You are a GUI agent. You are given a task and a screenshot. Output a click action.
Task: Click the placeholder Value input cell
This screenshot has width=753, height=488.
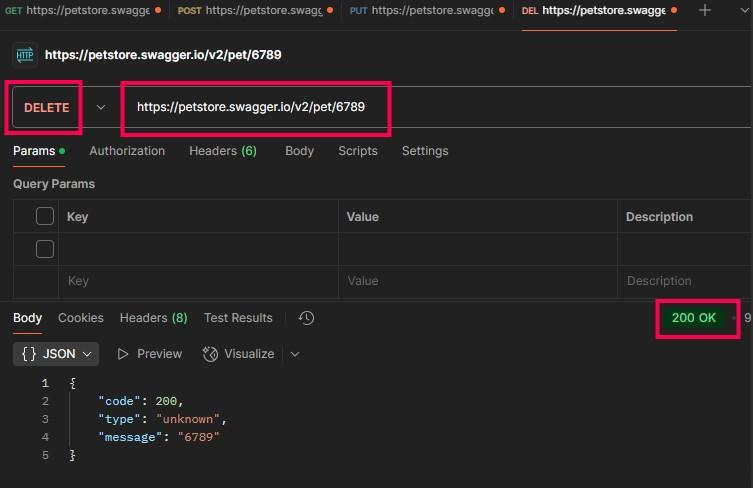(x=478, y=281)
